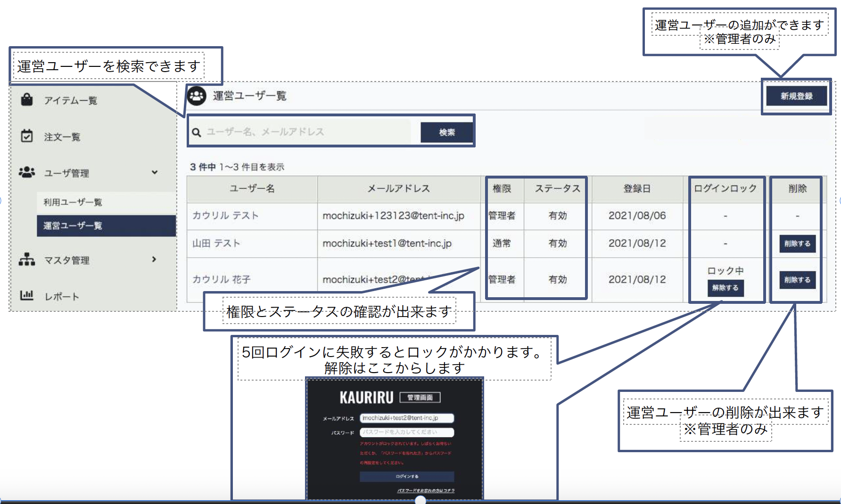The width and height of the screenshot is (841, 504).
Task: Click 削除する for カウリル 花子
Action: click(797, 280)
